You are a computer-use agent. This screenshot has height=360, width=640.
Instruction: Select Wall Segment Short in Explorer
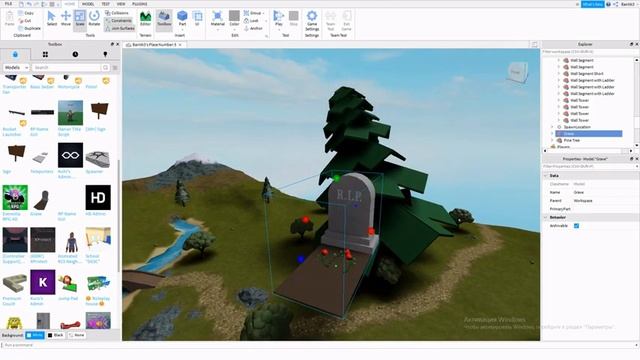tap(587, 73)
